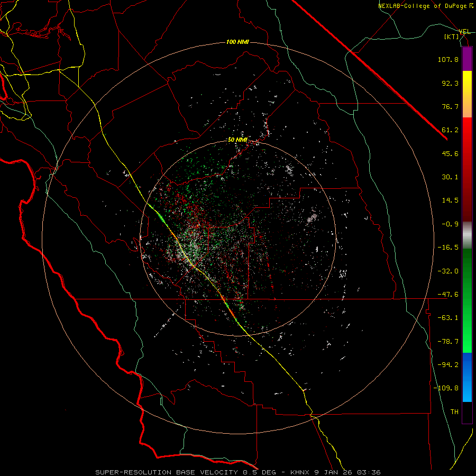The height and width of the screenshot is (476, 476).
Task: Click the TH threshold label
Action: [454, 411]
